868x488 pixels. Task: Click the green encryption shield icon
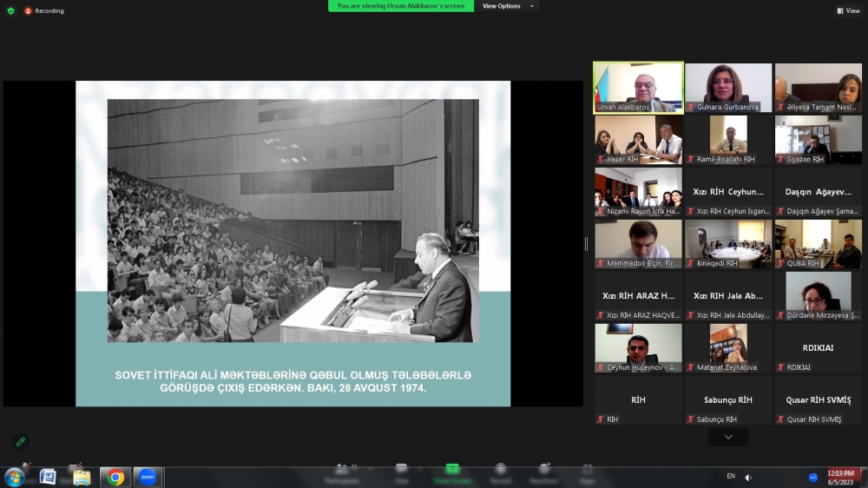(11, 10)
